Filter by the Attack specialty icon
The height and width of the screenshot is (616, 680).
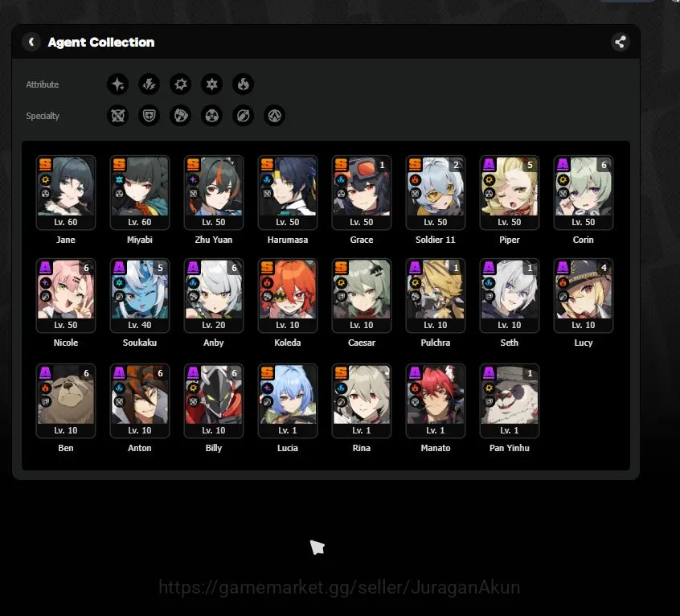117,116
